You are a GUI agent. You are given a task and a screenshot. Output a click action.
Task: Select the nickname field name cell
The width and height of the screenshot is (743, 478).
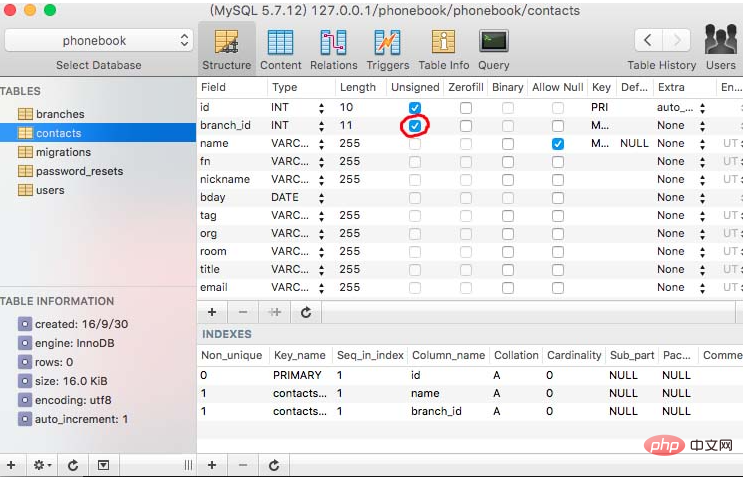225,180
